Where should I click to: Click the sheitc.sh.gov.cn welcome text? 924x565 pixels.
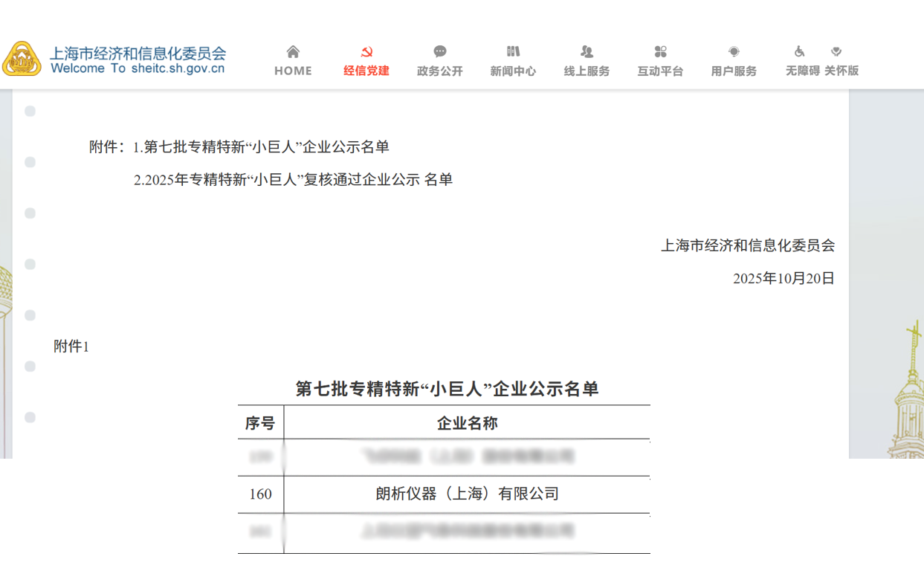click(138, 67)
